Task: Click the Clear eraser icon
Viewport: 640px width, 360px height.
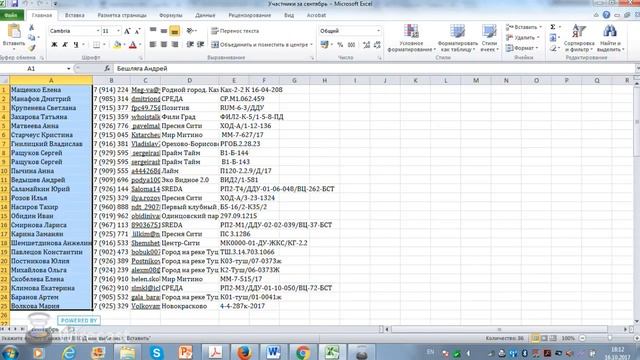Action: pyautogui.click(x=553, y=48)
